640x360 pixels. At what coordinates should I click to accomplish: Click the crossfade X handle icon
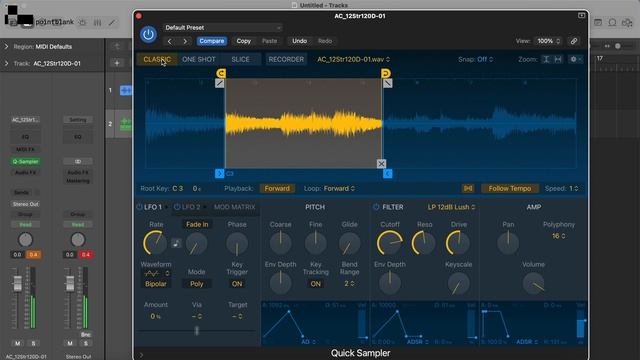[381, 164]
